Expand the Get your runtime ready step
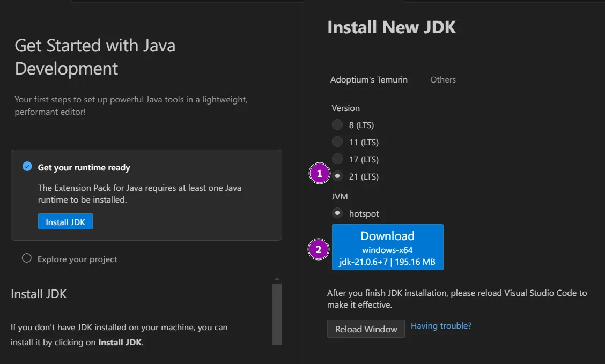 click(x=84, y=168)
